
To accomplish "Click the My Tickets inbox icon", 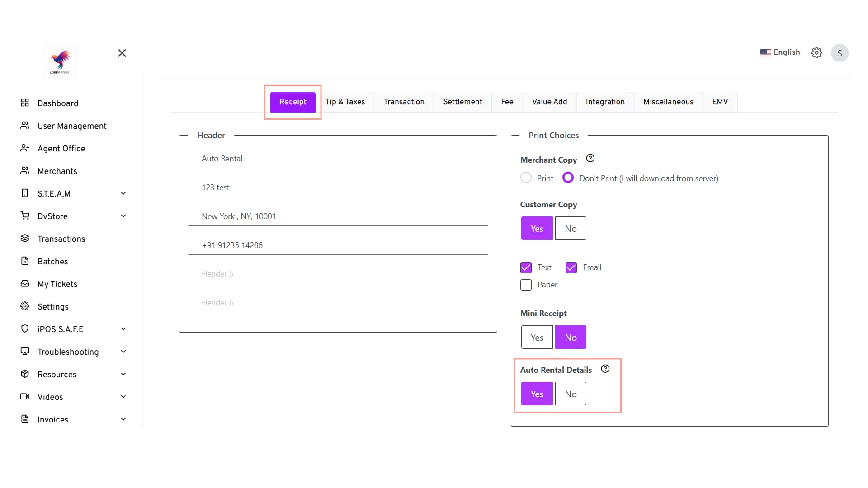I will coord(25,283).
